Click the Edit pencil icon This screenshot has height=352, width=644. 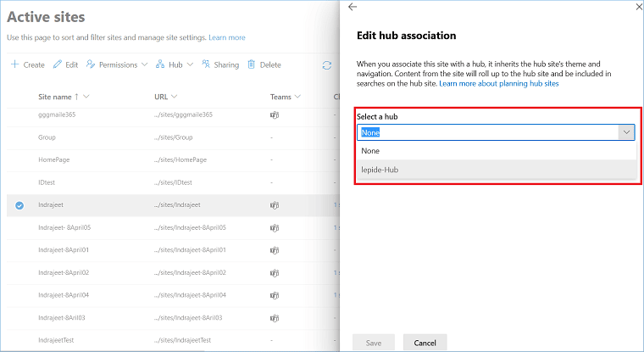58,64
